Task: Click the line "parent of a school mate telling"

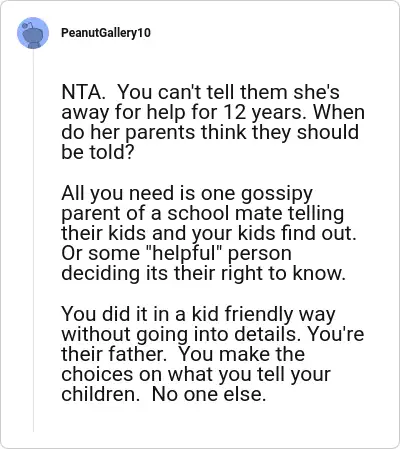Action: [203, 213]
